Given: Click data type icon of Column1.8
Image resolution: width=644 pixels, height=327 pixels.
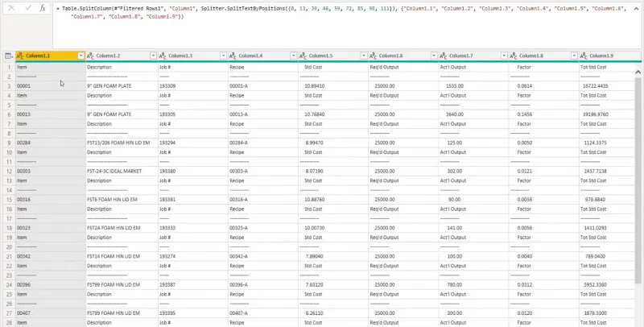Looking at the screenshot, I should (514, 56).
